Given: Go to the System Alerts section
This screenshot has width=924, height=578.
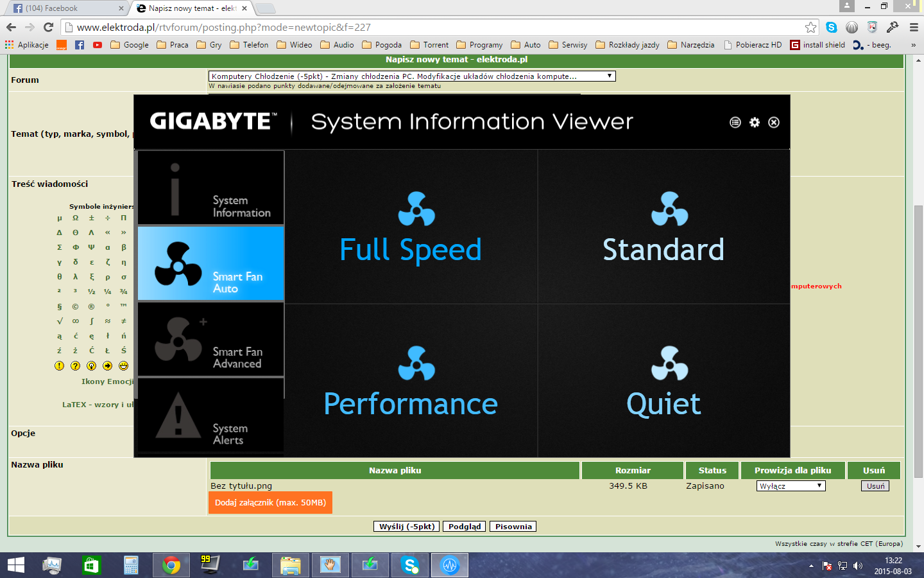Looking at the screenshot, I should click(x=210, y=415).
